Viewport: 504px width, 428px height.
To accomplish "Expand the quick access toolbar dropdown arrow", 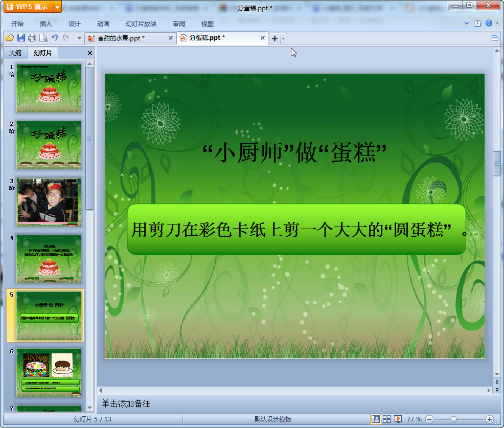I will 79,38.
